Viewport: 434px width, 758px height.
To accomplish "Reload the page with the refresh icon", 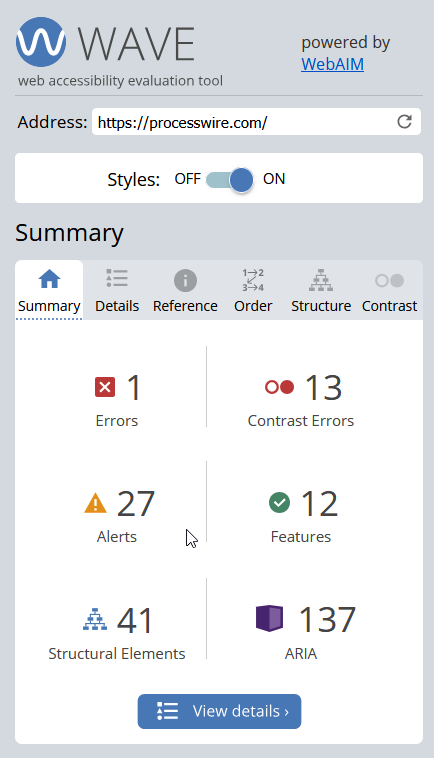I will tap(405, 122).
